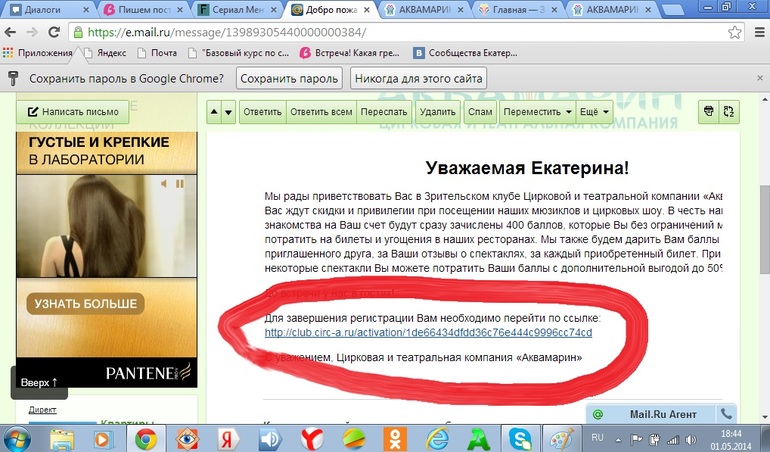This screenshot has height=452, width=770.
Task: Open the eye image viewer taskbar icon
Action: [x=187, y=439]
